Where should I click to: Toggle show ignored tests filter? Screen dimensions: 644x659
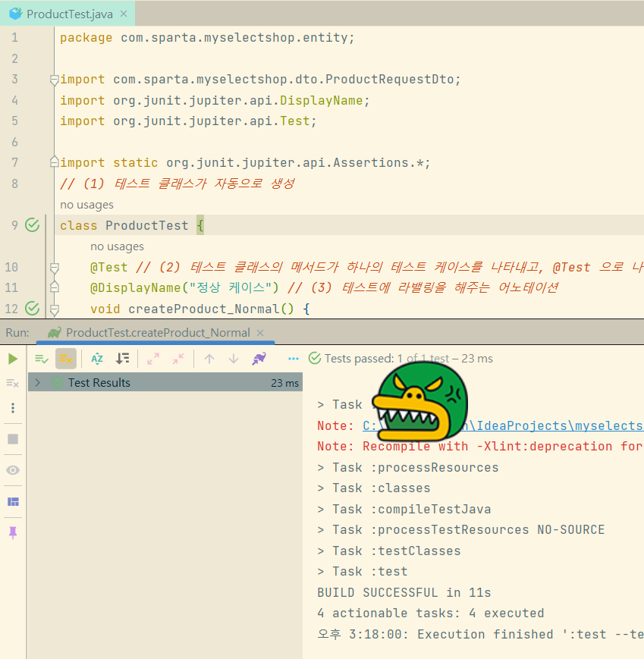(65, 359)
